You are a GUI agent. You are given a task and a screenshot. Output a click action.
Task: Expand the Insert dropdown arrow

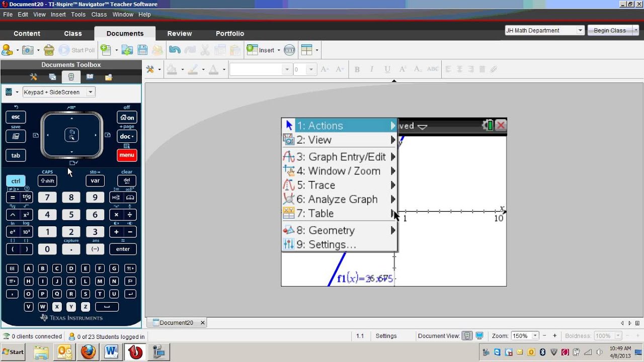click(x=279, y=50)
